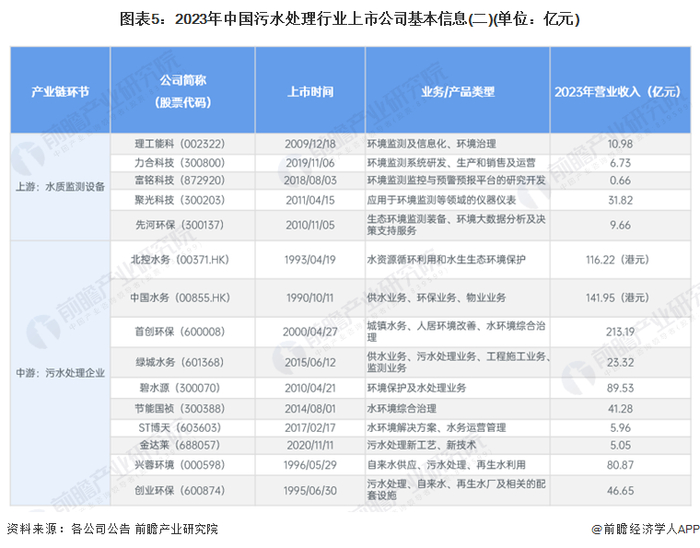700x548 pixels.
Task: Select the 2023年营业收入（亿元）header
Action: point(621,91)
